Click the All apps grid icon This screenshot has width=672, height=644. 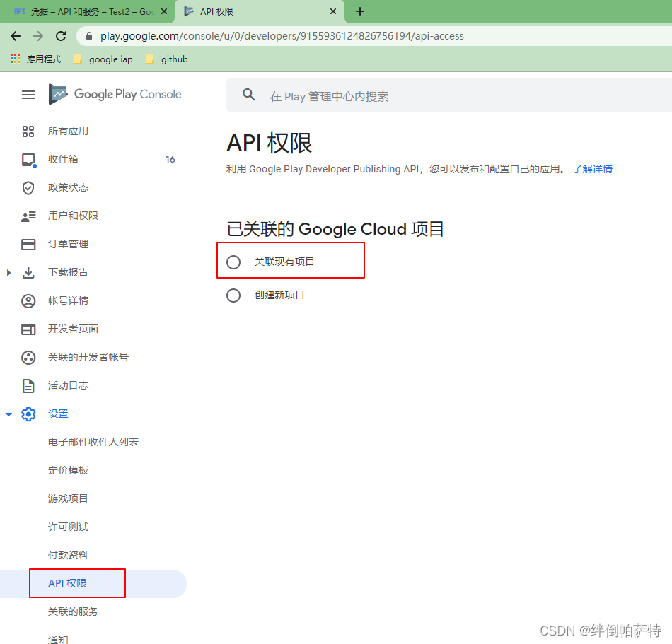click(x=28, y=131)
